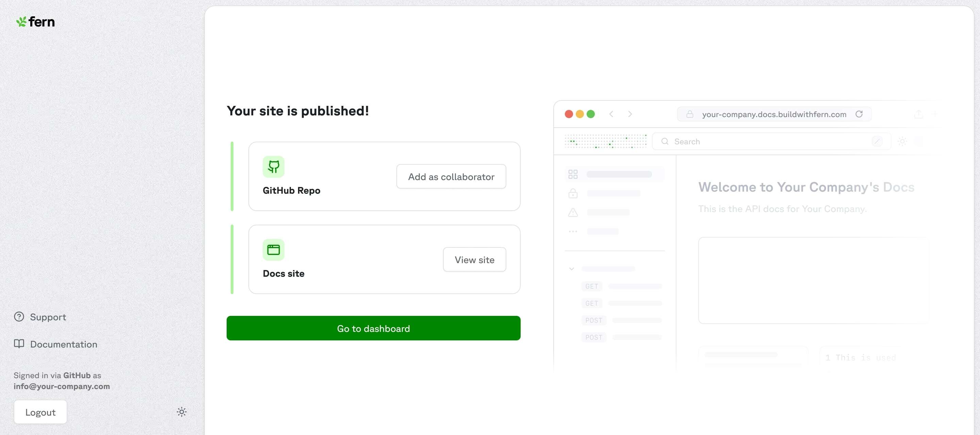Go to dashboard
The height and width of the screenshot is (435, 980).
click(373, 328)
